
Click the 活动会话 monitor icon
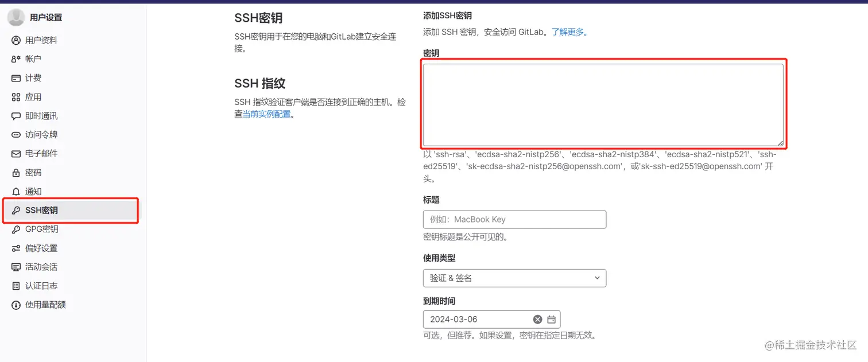click(x=16, y=267)
